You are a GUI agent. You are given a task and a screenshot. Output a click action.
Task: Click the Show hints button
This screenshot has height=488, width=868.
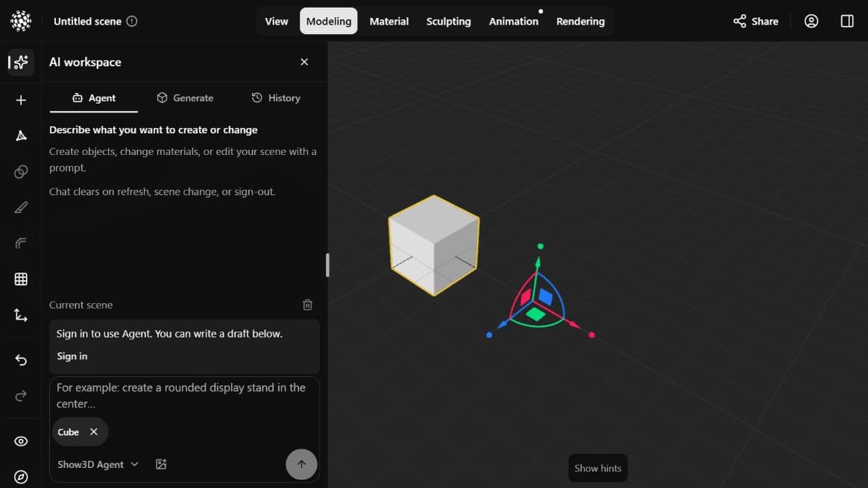598,468
